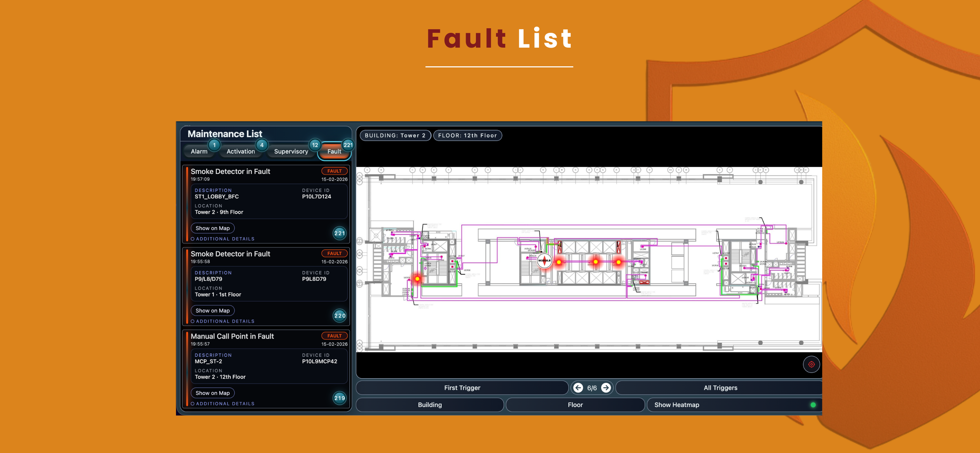Click event number badge 221

pos(339,233)
